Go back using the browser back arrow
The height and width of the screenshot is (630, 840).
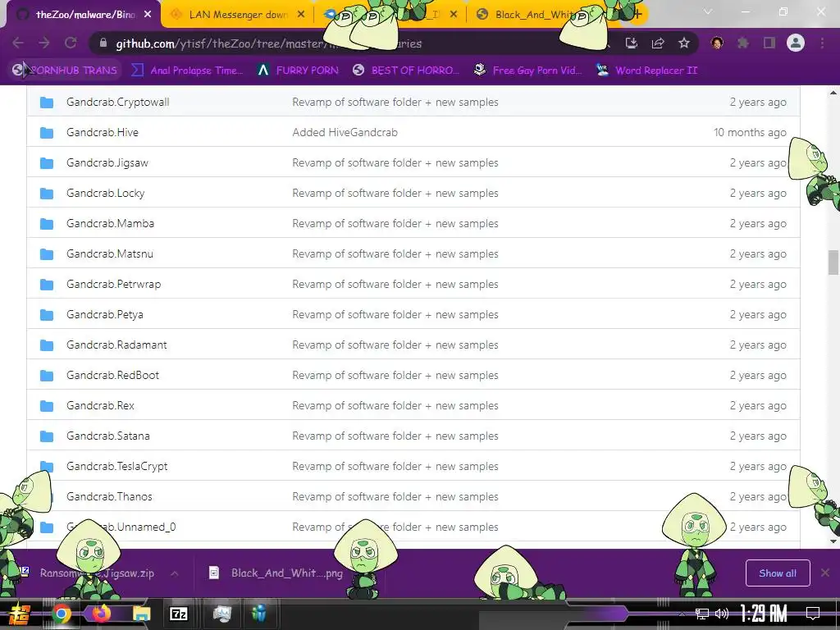coord(18,43)
